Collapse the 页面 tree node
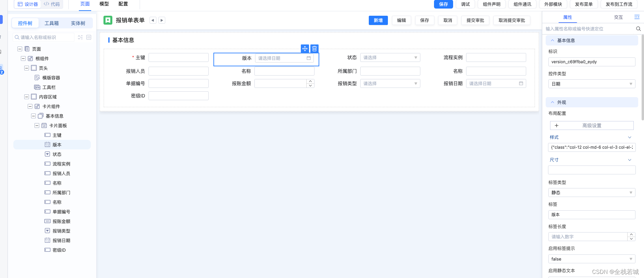Image resolution: width=644 pixels, height=278 pixels. (20, 49)
